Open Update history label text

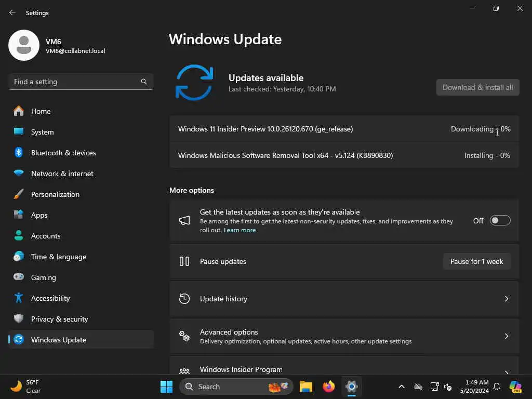click(x=223, y=299)
